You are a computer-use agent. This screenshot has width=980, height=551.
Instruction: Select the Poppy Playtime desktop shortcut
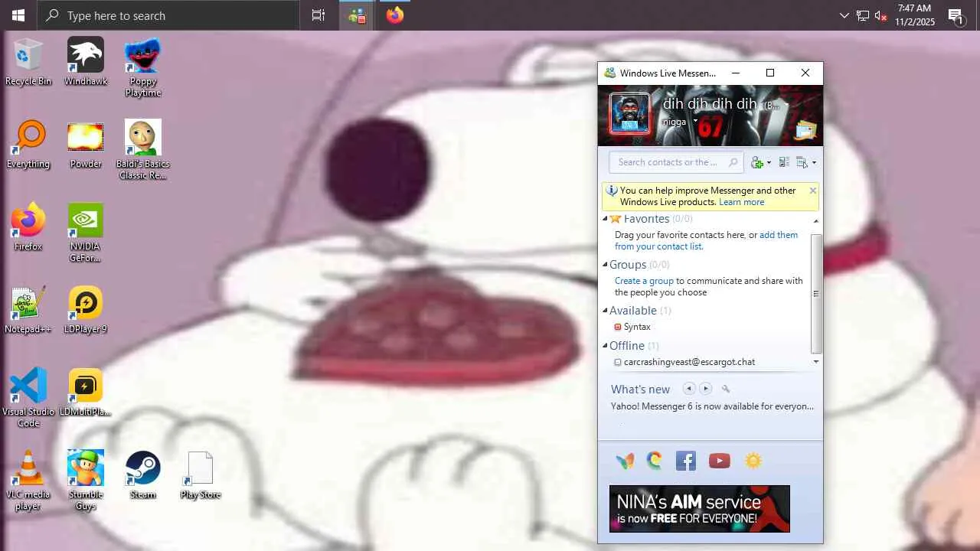[143, 68]
